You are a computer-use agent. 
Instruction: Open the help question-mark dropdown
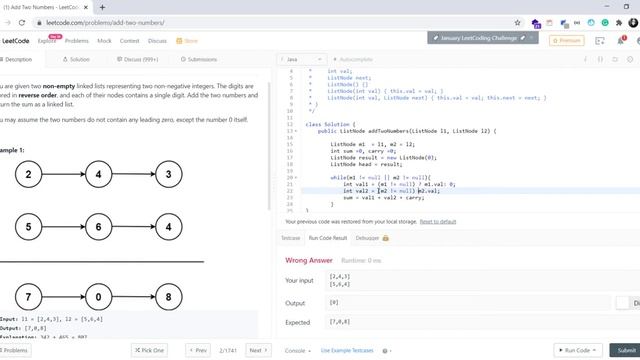point(387,351)
